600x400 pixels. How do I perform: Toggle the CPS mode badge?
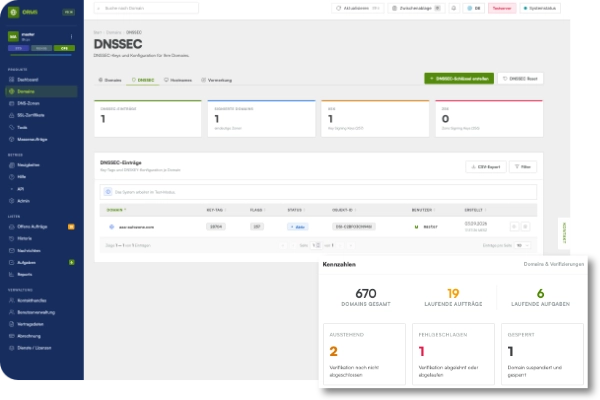pyautogui.click(x=64, y=48)
